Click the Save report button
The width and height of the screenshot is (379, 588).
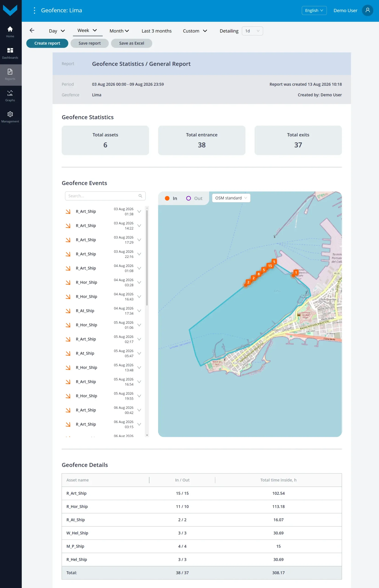tap(90, 43)
